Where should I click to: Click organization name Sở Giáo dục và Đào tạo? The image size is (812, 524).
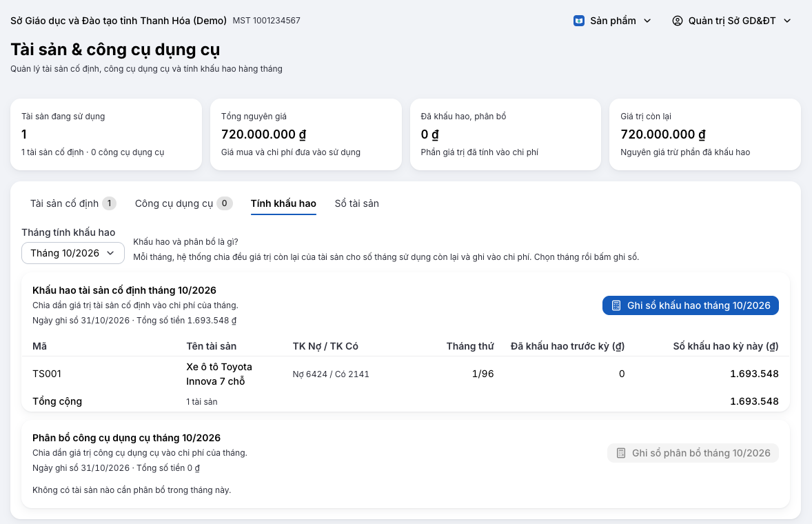pos(119,21)
